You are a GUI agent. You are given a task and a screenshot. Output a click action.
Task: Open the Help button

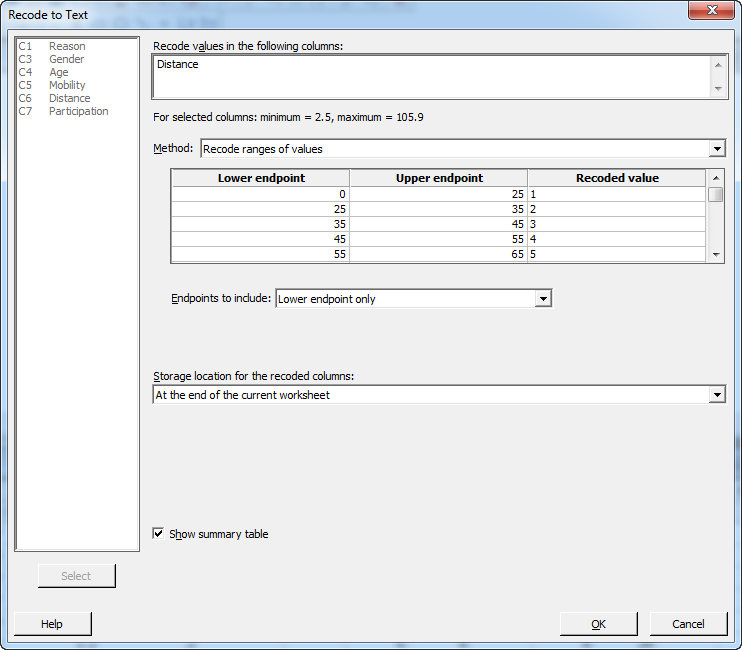coord(52,624)
